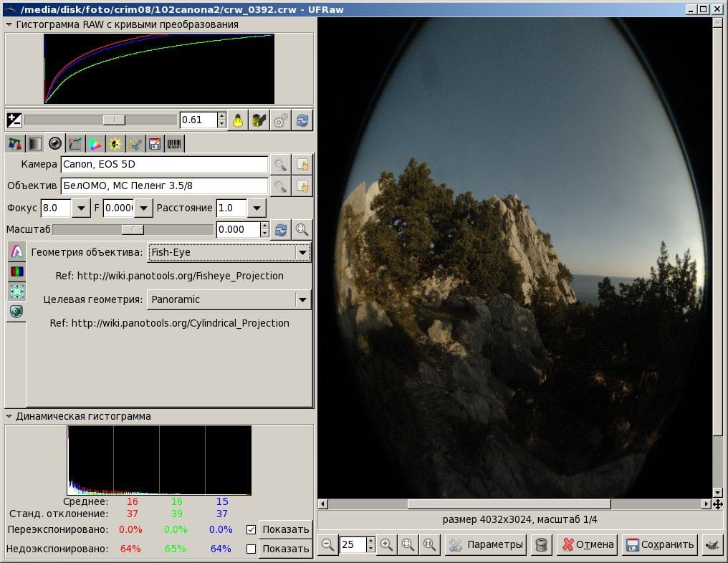Click the Сохранить button
Screen dimensions: 728x563
[x=660, y=544]
